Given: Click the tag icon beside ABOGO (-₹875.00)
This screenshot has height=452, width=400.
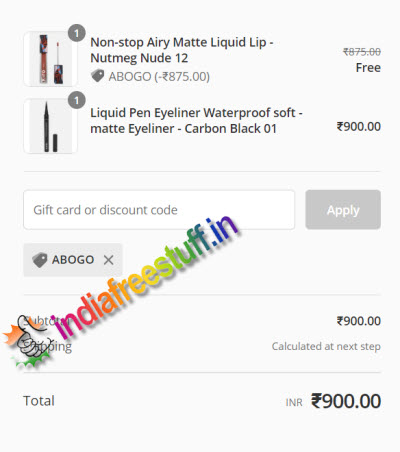Looking at the screenshot, I should tap(98, 76).
